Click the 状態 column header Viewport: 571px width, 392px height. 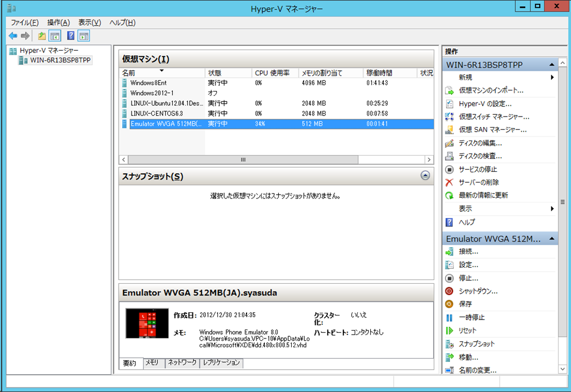(x=228, y=73)
